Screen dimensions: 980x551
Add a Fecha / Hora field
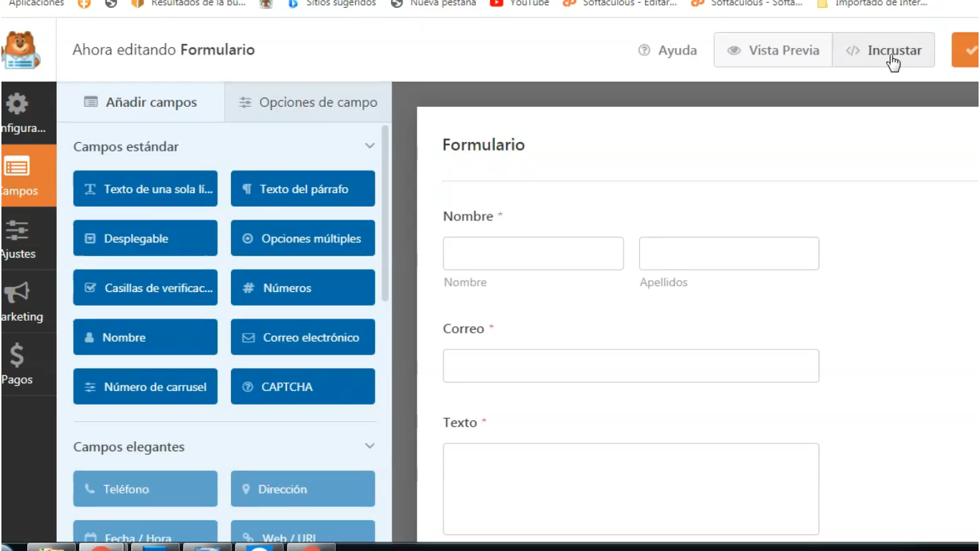(x=145, y=532)
